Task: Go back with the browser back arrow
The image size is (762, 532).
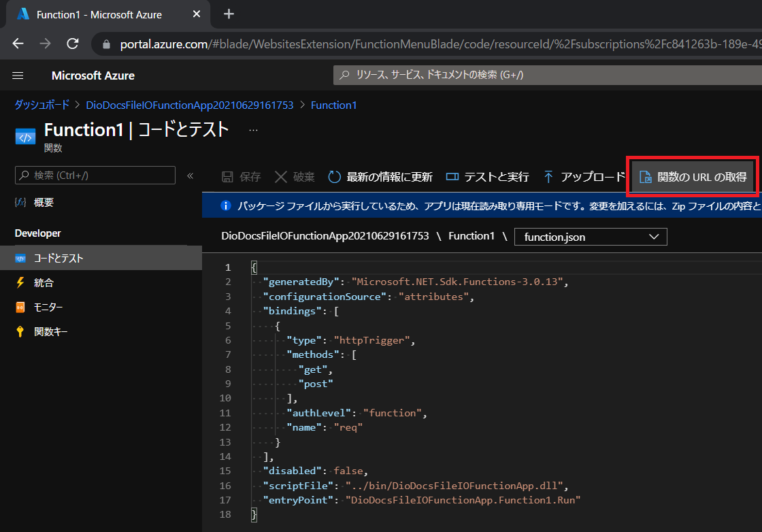Action: click(18, 44)
